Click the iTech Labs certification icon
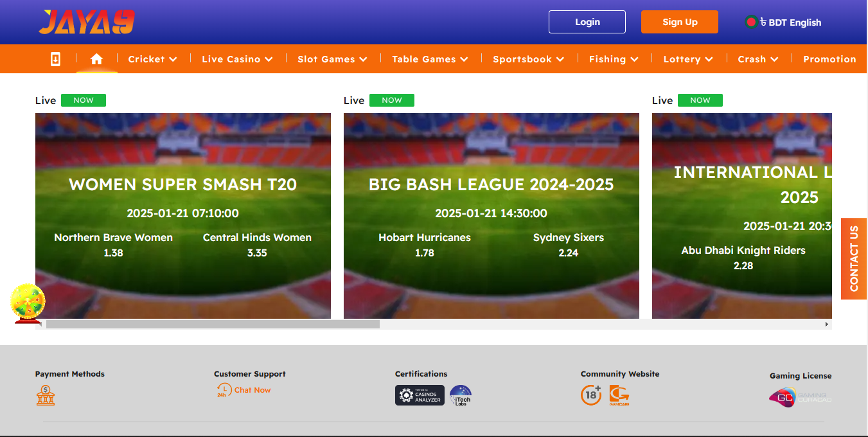 point(460,395)
